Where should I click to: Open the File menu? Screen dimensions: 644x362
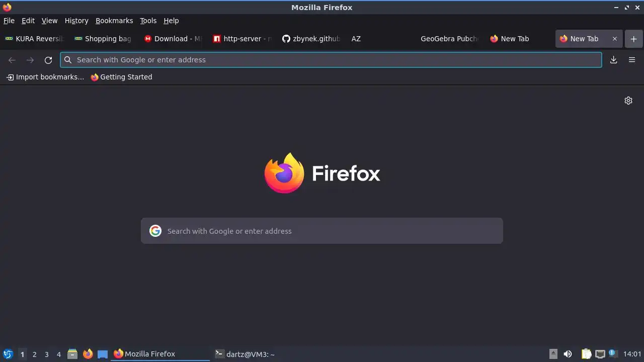coord(9,21)
